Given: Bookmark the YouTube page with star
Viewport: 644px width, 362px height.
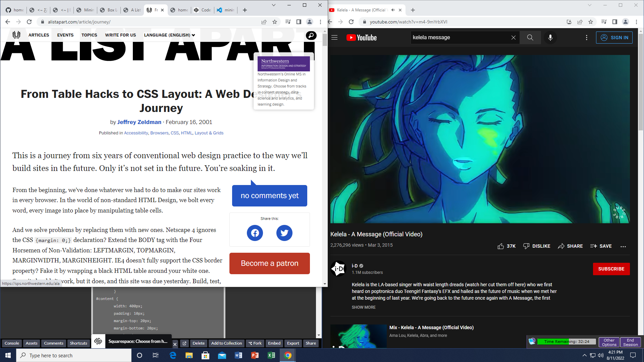Looking at the screenshot, I should [x=591, y=22].
